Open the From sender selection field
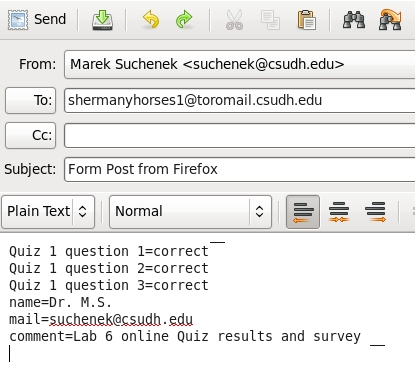The height and width of the screenshot is (374, 415). 239,64
